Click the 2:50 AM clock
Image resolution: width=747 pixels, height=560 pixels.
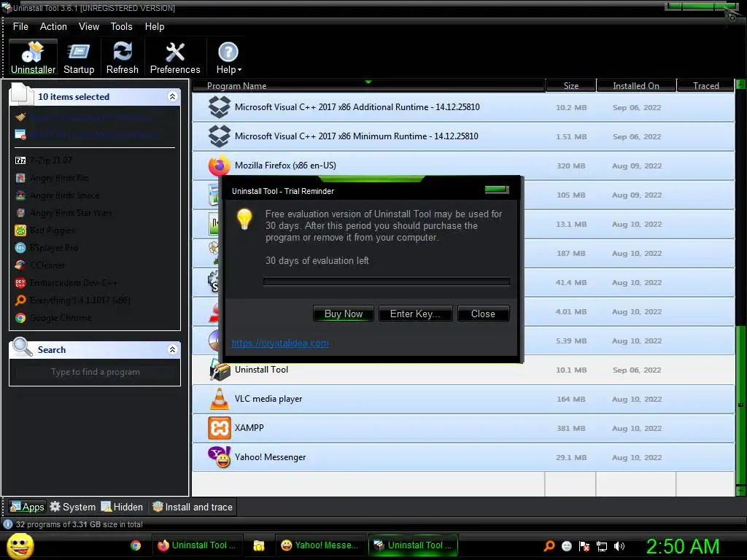(682, 546)
